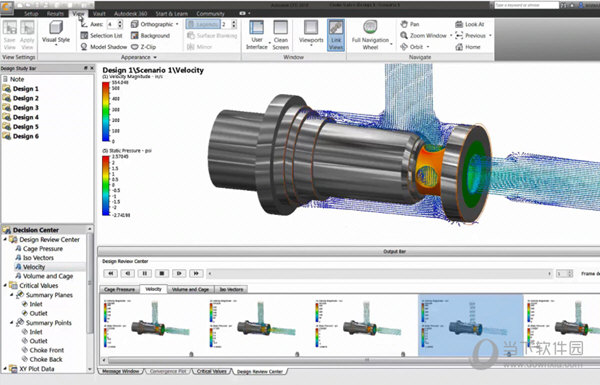Switch to the Cage Pressure output tab
The height and width of the screenshot is (385, 600).
(x=119, y=289)
